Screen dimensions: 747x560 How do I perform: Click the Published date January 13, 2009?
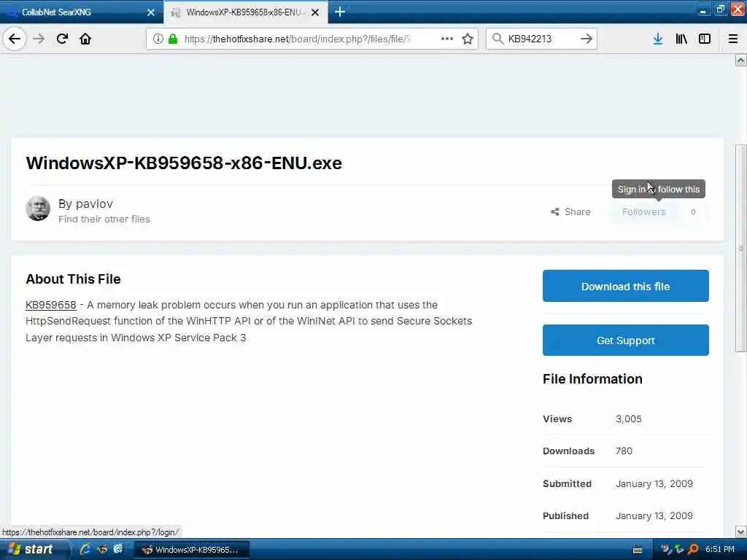click(x=654, y=516)
